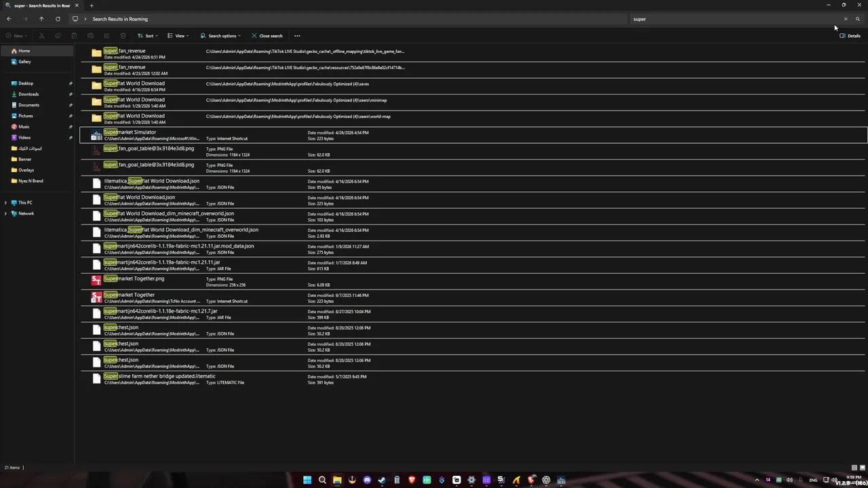Go back with the Back arrow
The image size is (868, 488).
tap(9, 19)
